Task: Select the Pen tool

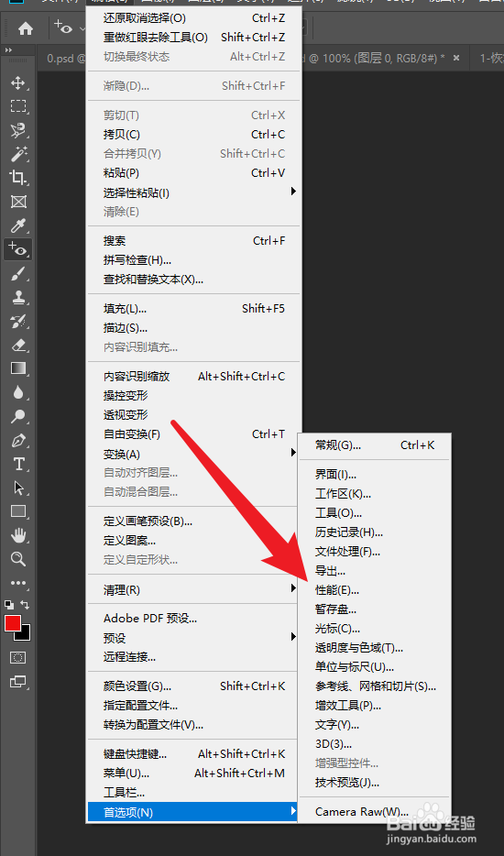Action: 18,440
